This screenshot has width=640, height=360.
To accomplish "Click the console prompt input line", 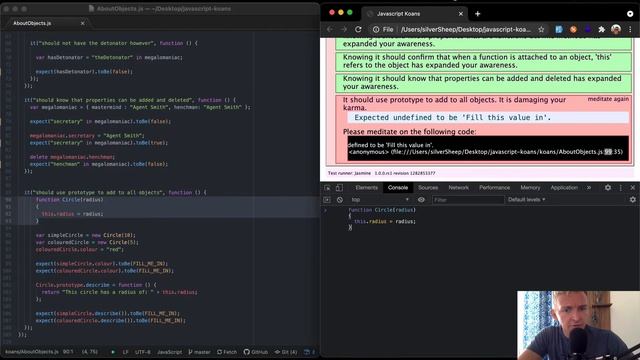I will pos(480,219).
